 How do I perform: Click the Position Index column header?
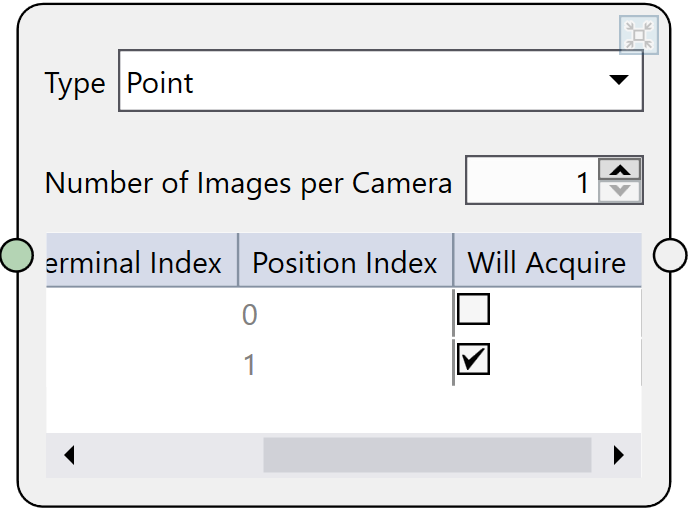345,263
